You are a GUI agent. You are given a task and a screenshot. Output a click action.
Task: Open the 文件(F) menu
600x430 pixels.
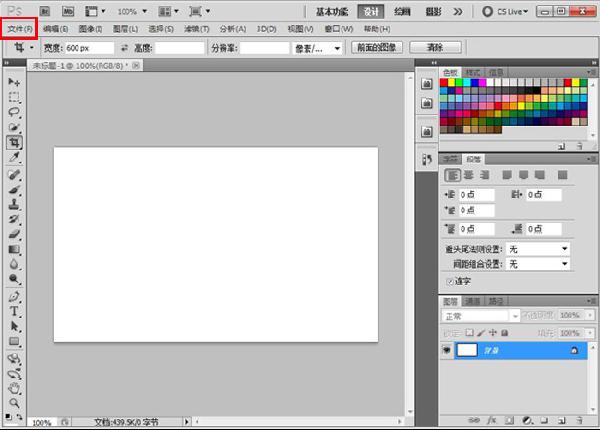coord(20,29)
